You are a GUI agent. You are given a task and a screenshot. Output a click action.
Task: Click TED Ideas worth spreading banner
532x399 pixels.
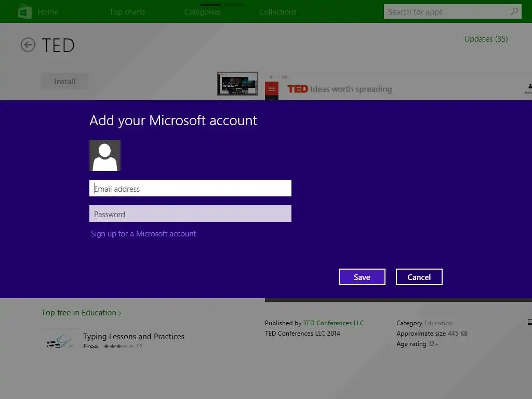click(340, 89)
